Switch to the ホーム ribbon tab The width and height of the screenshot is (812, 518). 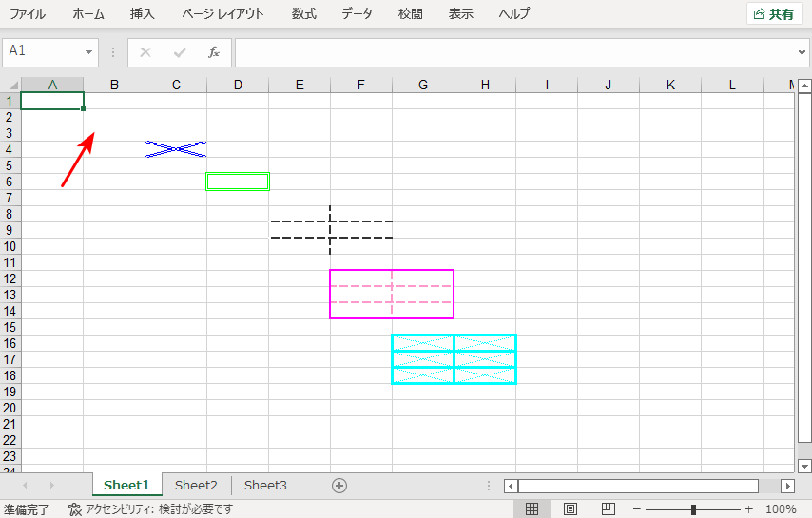[x=88, y=14]
